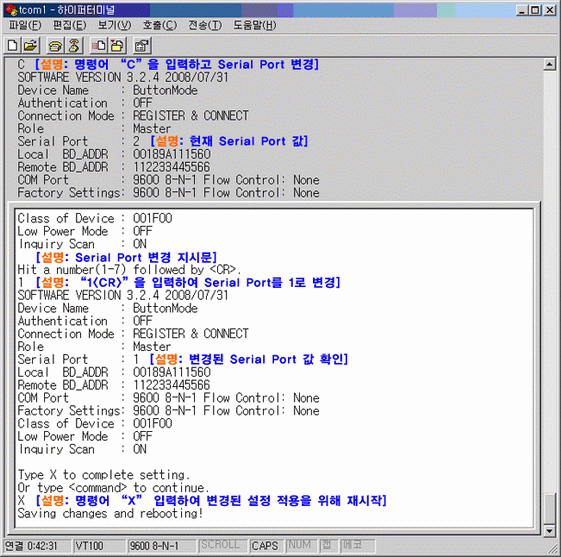Open the 파일(F) menu
Screen dimensions: 561x557
25,25
